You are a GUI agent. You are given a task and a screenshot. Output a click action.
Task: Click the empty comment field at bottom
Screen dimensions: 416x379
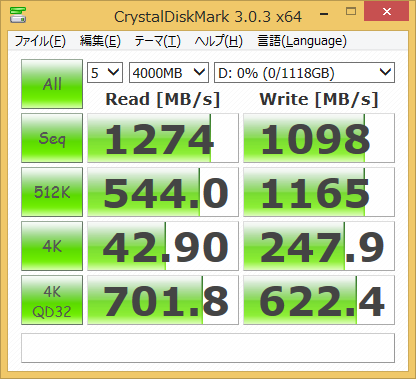pos(208,348)
